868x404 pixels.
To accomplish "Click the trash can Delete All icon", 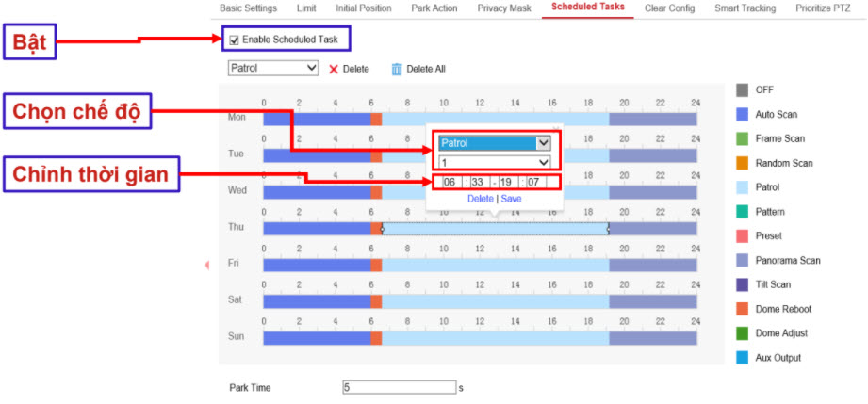I will pos(397,69).
